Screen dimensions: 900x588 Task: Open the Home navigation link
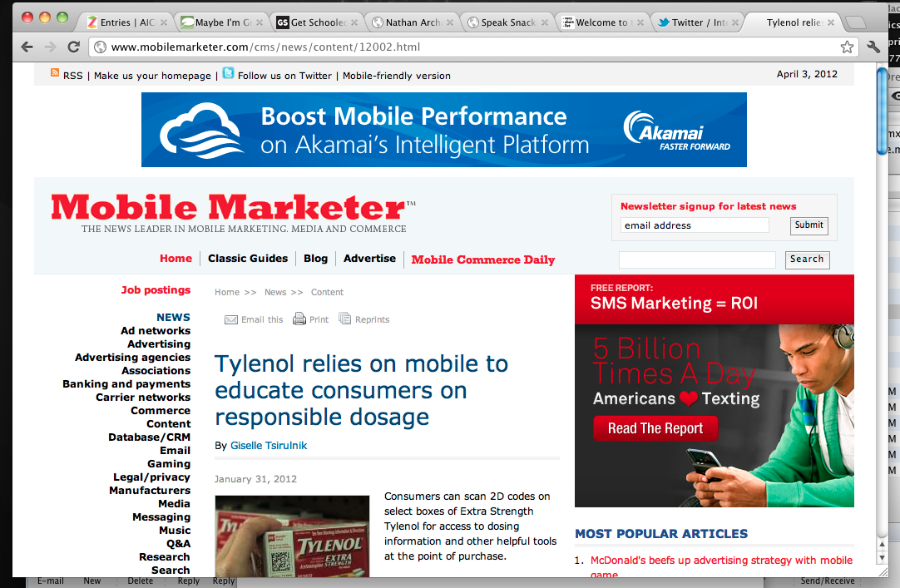176,259
